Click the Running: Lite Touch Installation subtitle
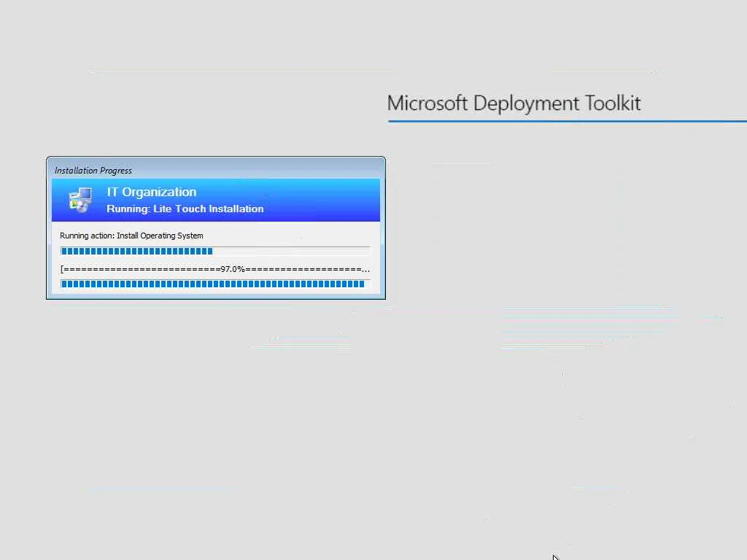Viewport: 747px width, 560px height. pos(185,209)
